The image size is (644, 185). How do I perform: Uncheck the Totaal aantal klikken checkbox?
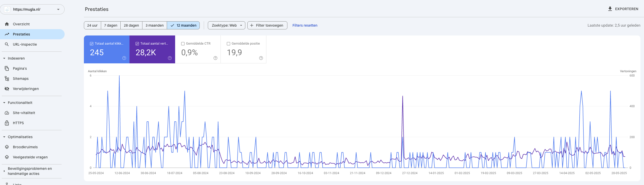pyautogui.click(x=91, y=44)
